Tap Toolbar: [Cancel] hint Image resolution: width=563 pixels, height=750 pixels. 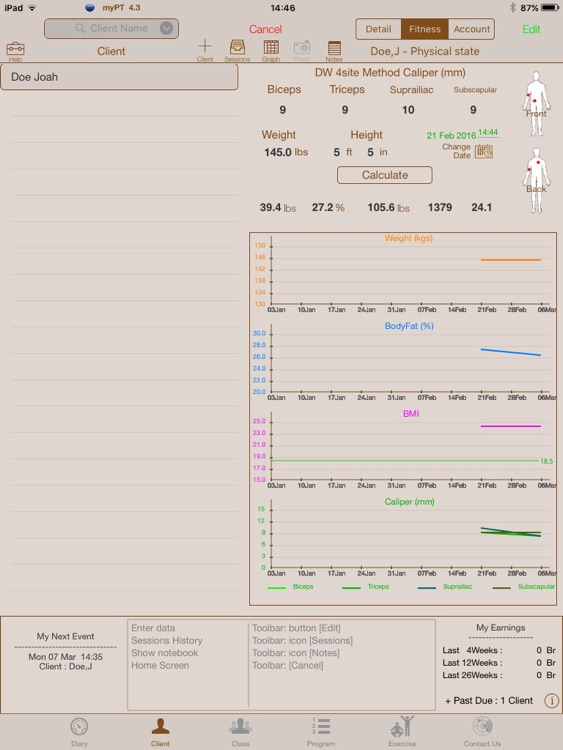tap(288, 665)
